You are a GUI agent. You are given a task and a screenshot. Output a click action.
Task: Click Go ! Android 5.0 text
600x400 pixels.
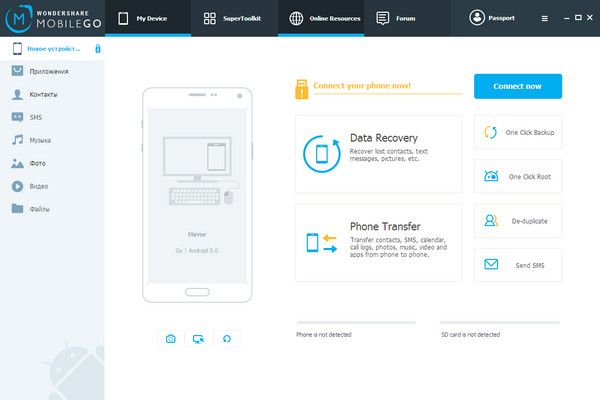[x=197, y=250]
